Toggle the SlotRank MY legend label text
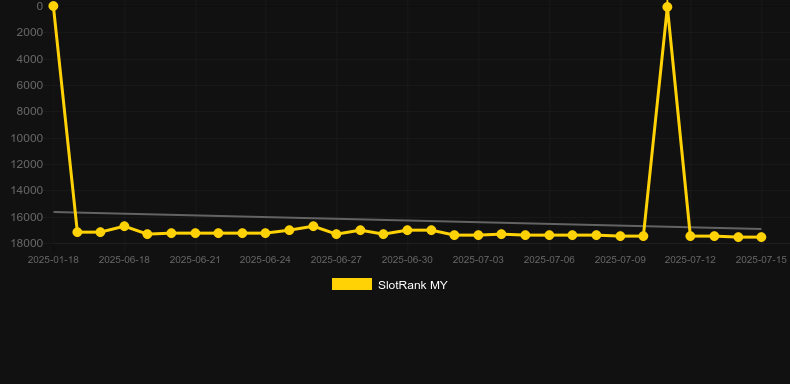This screenshot has height=384, width=790. click(413, 285)
